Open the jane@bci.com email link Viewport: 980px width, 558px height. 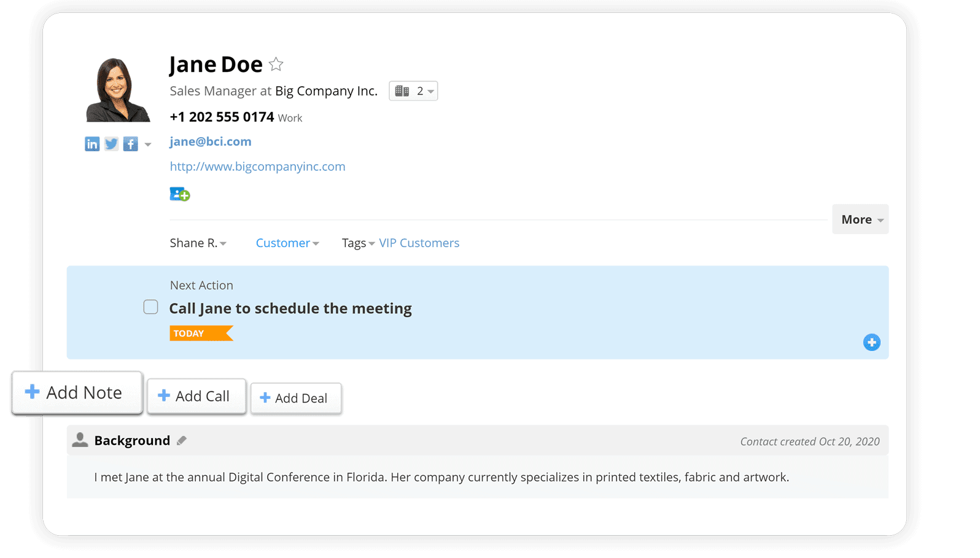click(x=210, y=141)
